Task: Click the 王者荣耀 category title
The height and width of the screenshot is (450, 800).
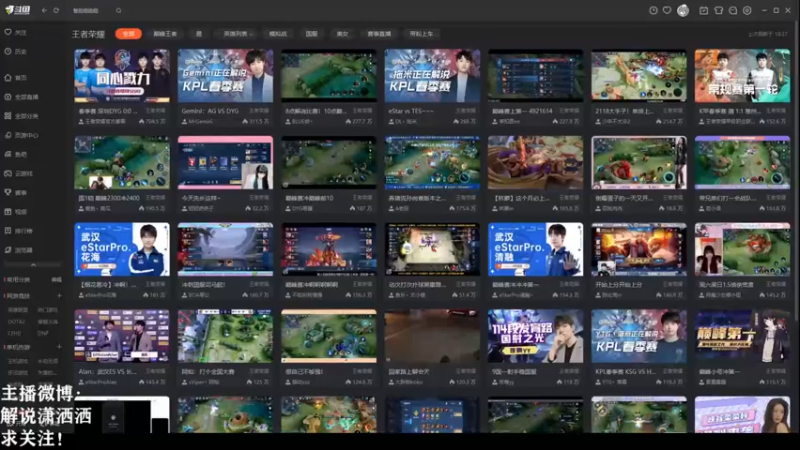Action: 88,34
